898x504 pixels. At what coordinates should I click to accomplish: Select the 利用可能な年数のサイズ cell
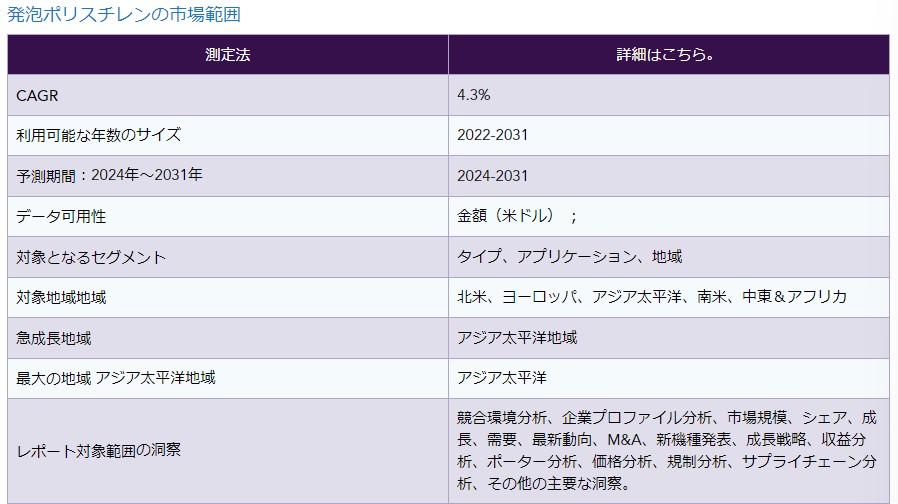(x=228, y=135)
